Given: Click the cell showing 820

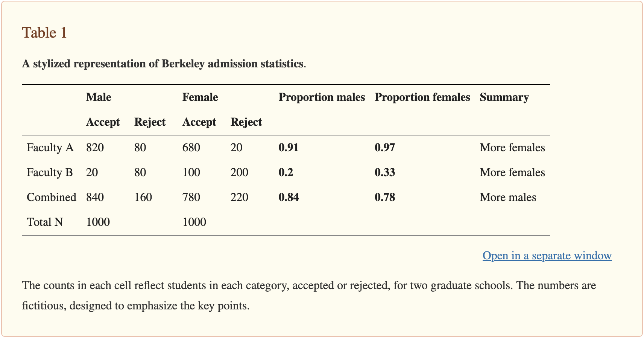Looking at the screenshot, I should (x=95, y=148).
